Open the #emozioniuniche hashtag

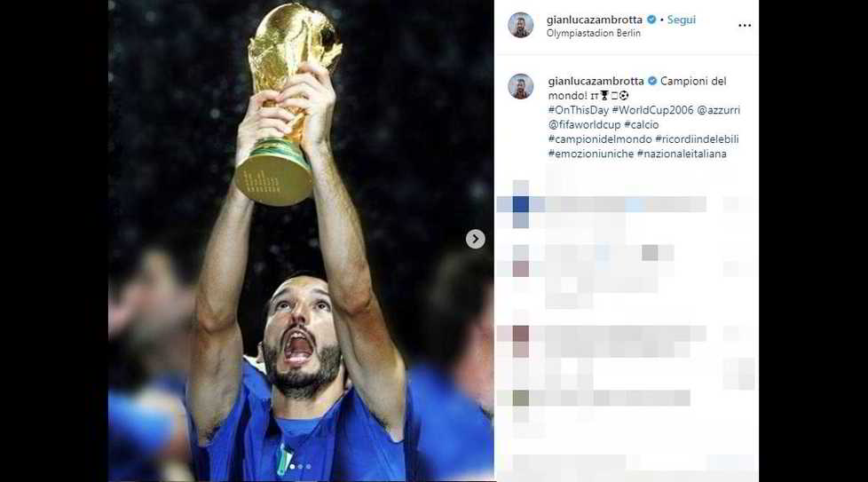coord(591,154)
